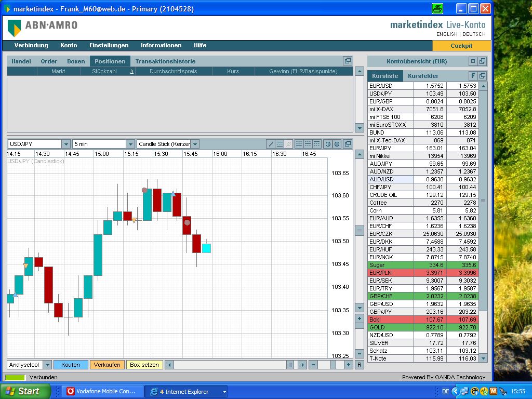
Task: Select the GOLD row in Kursliste
Action: [x=423, y=327]
